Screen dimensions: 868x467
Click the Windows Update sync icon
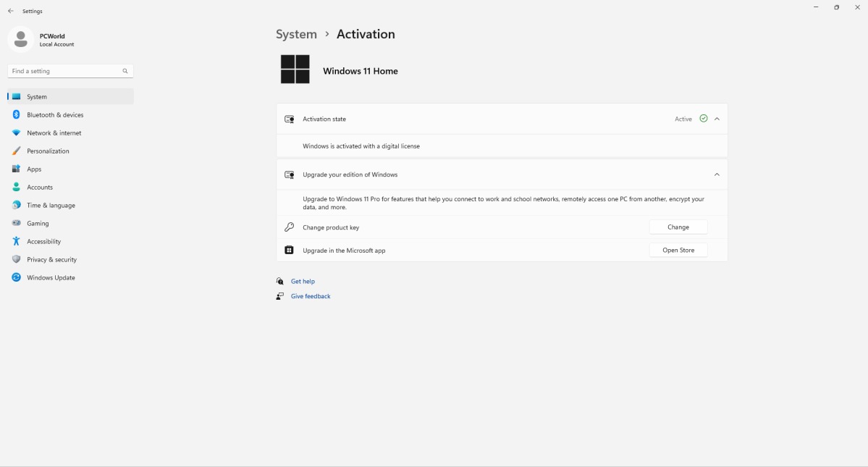16,278
